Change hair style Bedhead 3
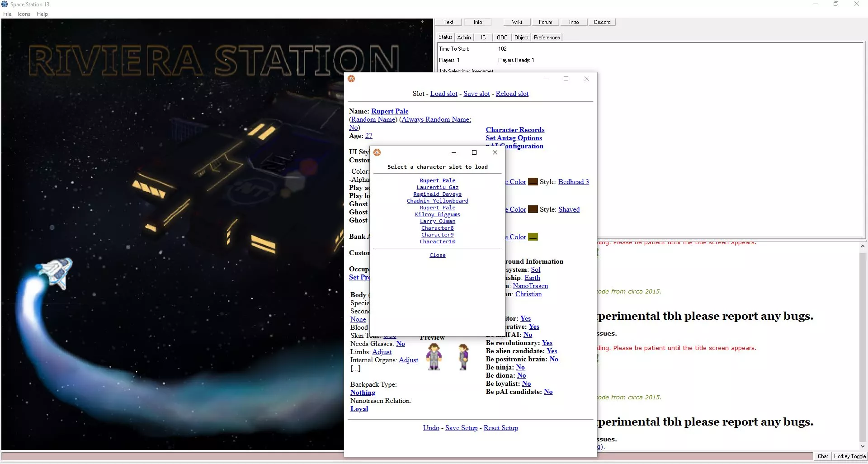 574,182
